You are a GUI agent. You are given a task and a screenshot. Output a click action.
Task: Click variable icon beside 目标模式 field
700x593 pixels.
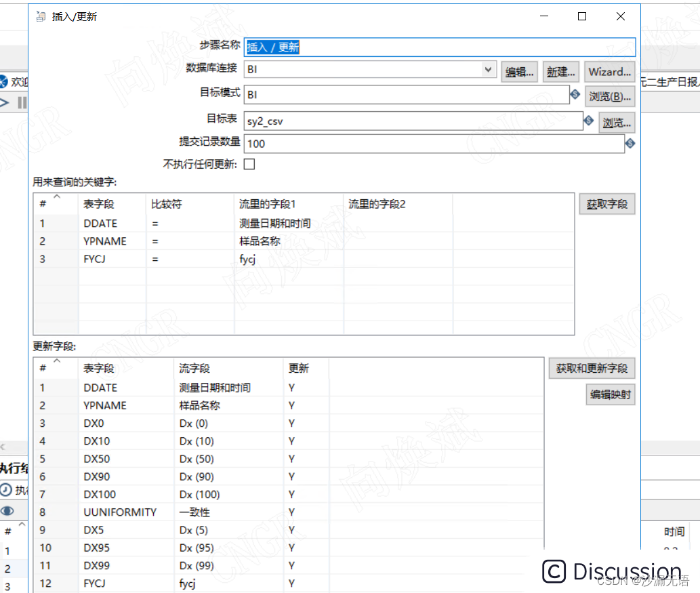575,95
